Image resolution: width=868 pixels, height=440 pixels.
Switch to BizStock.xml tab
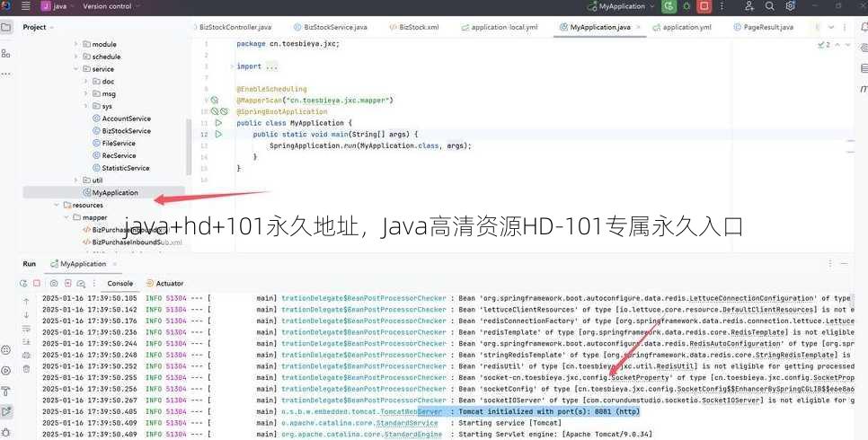click(414, 27)
